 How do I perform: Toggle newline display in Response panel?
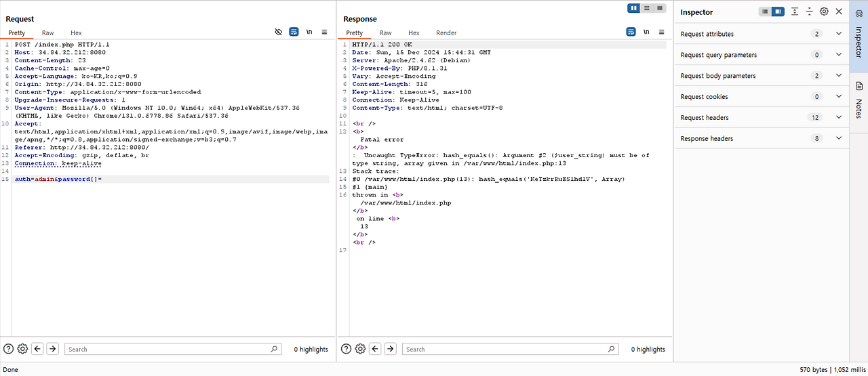646,32
